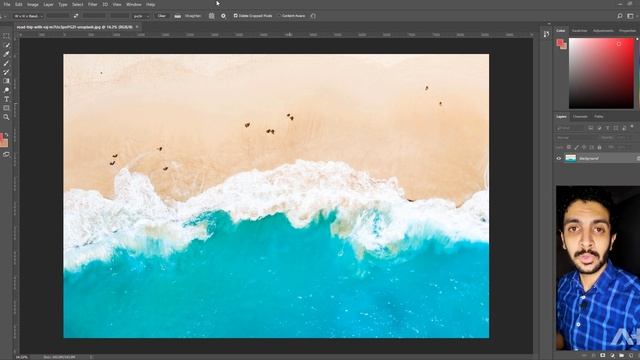Open the Select menu
Screen dimensions: 640x360
(78, 4)
